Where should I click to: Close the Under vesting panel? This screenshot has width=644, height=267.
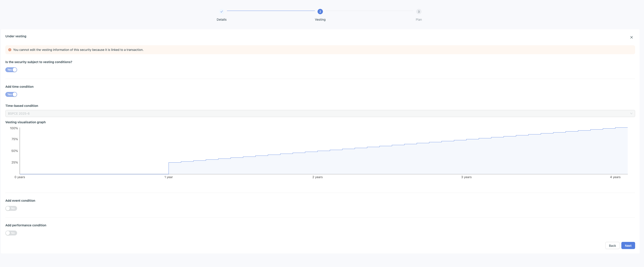pyautogui.click(x=631, y=37)
